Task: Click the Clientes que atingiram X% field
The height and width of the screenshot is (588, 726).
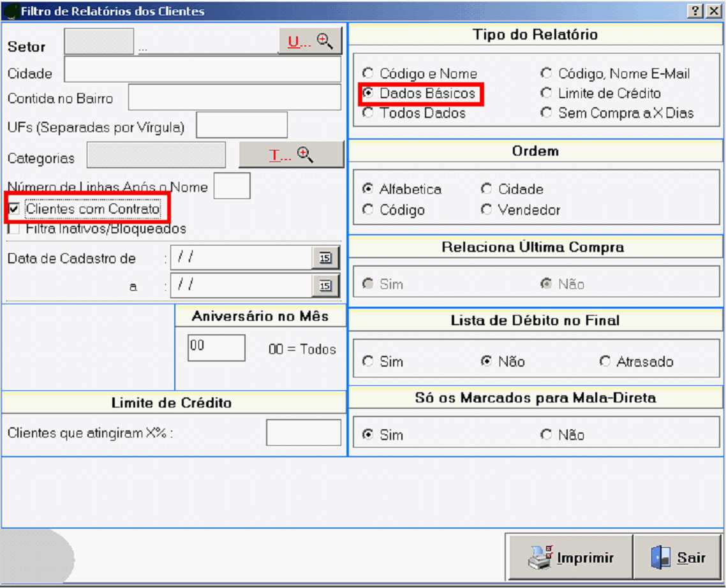Action: tap(303, 432)
